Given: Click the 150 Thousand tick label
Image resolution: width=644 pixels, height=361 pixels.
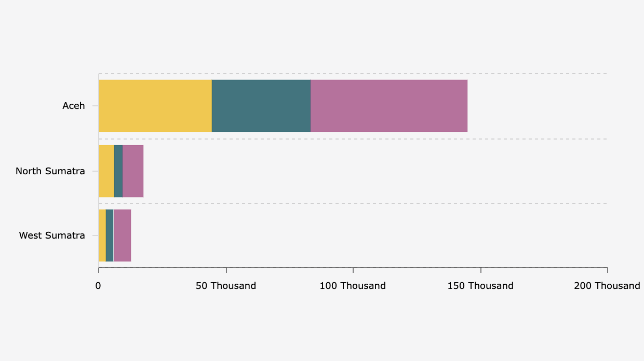Looking at the screenshot, I should click(480, 286).
